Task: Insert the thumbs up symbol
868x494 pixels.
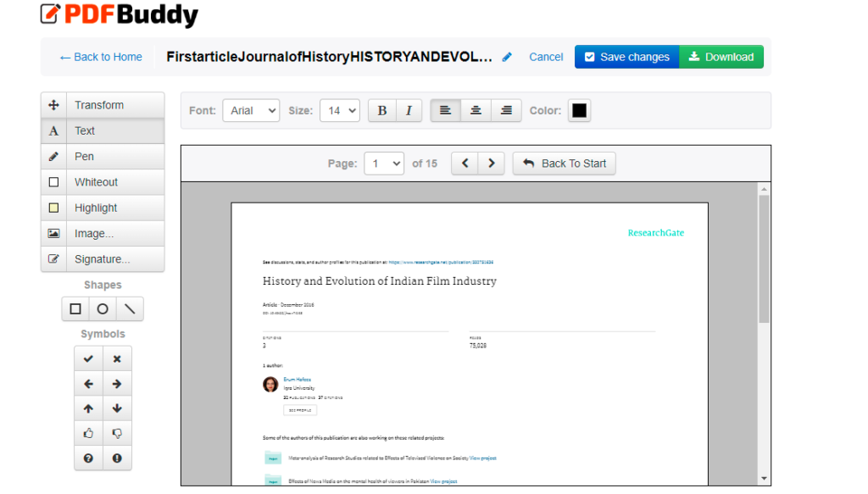Action: tap(88, 434)
